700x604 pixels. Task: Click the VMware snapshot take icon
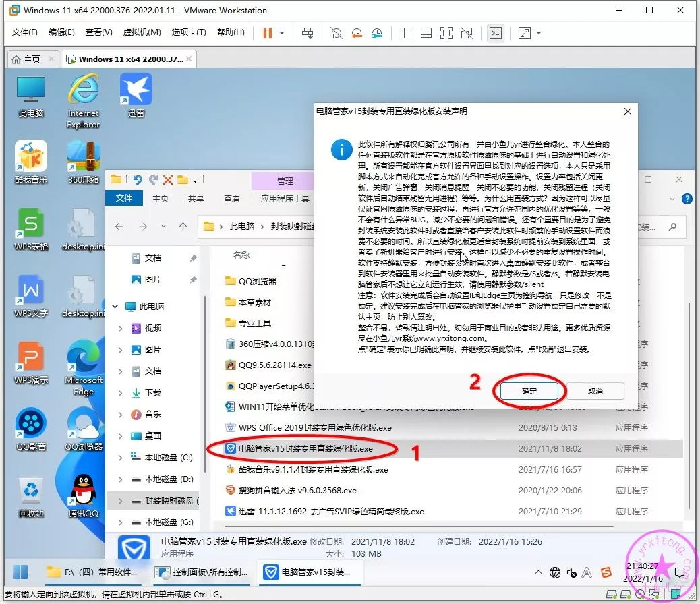point(336,32)
